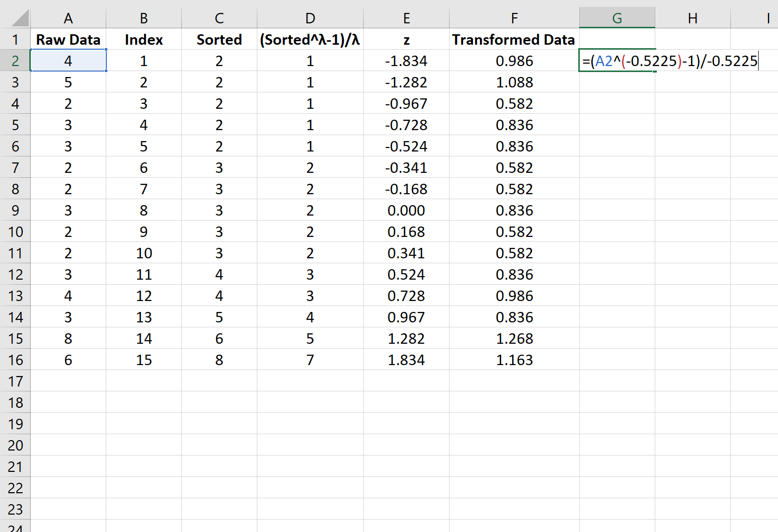Image resolution: width=778 pixels, height=532 pixels.
Task: Click transformed value 1.088
Action: coord(514,82)
